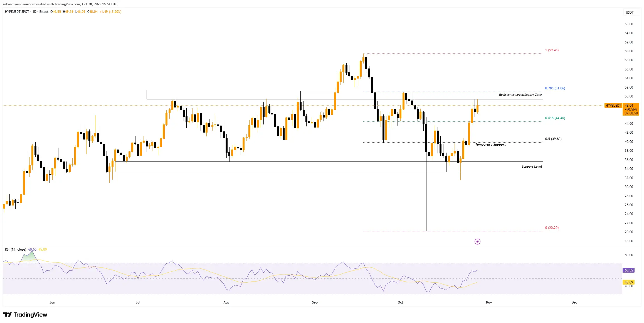Open the Bitget exchange selector
This screenshot has height=323, width=644.
click(x=44, y=12)
